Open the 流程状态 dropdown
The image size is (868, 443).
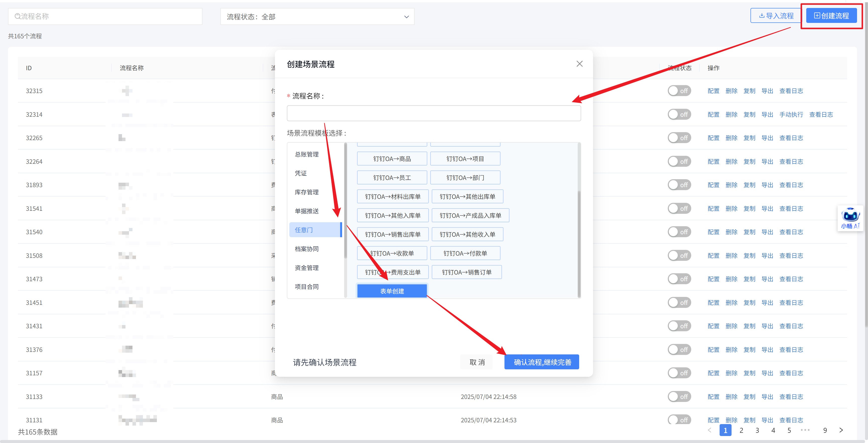coord(317,17)
